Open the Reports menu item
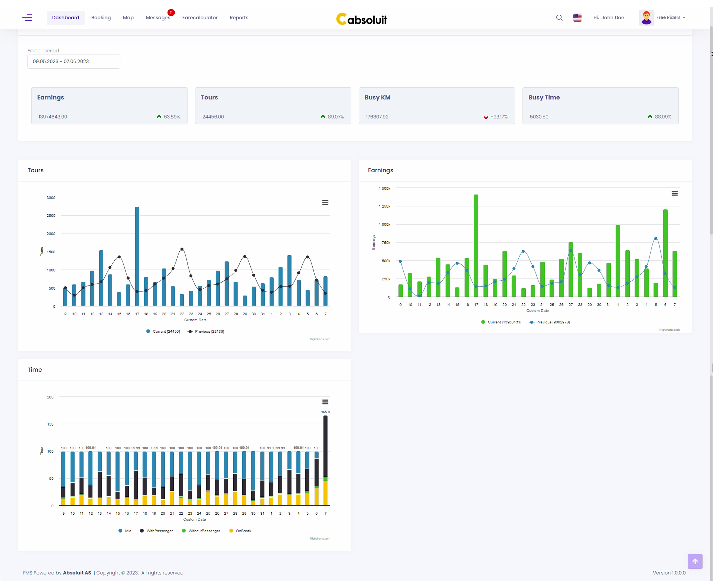Viewport: 713px width, 588px height. 238,18
